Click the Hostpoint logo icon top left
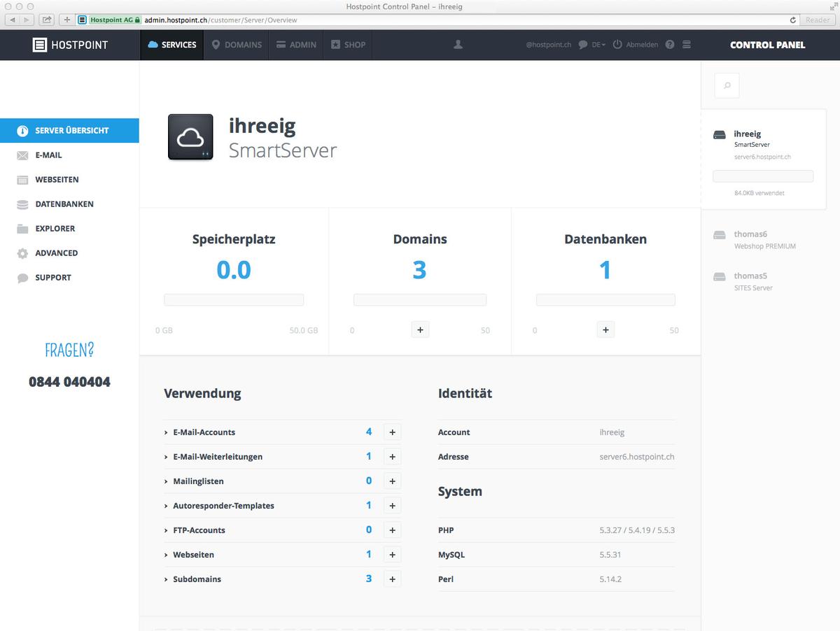The width and height of the screenshot is (840, 631). click(x=38, y=44)
